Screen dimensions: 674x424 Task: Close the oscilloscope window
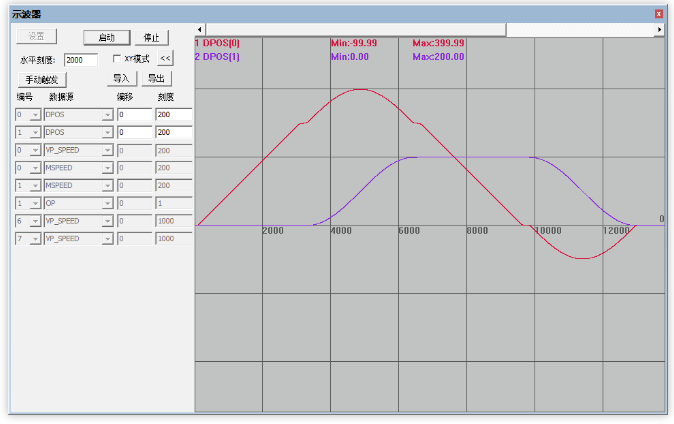coord(659,14)
